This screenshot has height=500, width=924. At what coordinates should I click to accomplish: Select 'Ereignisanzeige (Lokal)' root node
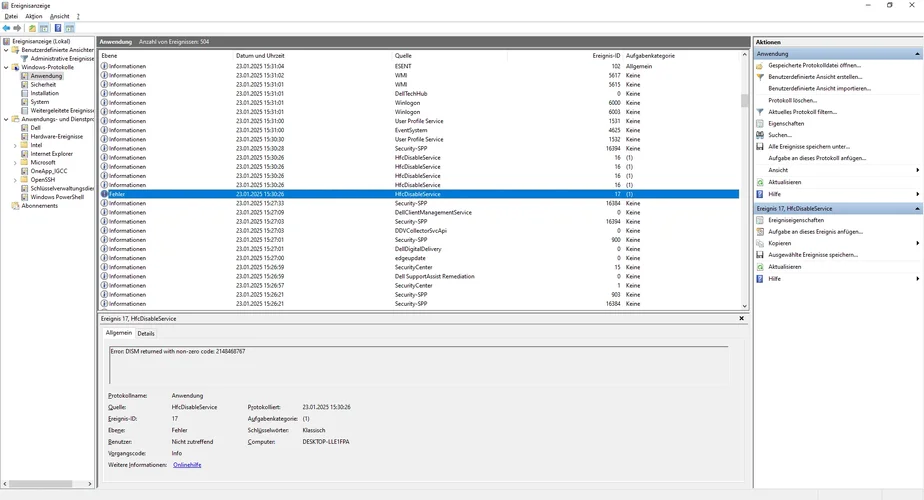click(41, 41)
